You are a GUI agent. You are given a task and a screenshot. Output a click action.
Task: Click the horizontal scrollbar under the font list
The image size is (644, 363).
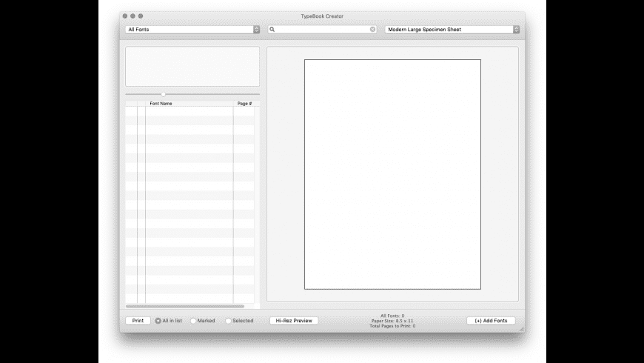(x=185, y=306)
